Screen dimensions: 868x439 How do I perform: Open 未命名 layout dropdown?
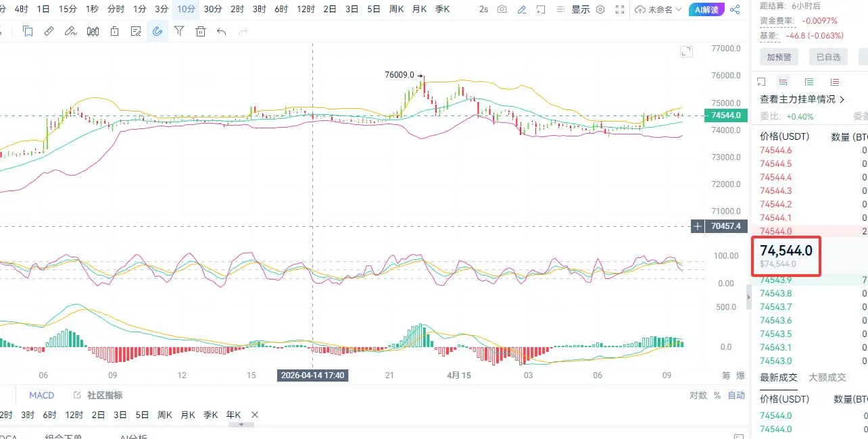(658, 9)
